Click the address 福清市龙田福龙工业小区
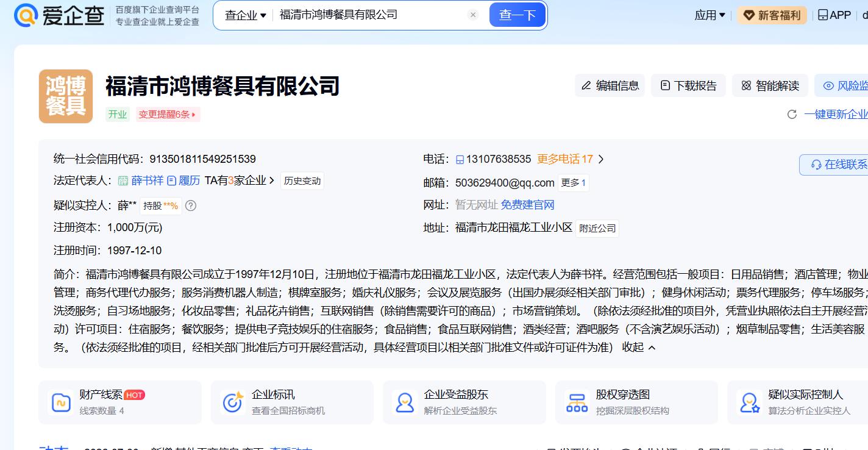The width and height of the screenshot is (868, 450). 514,227
